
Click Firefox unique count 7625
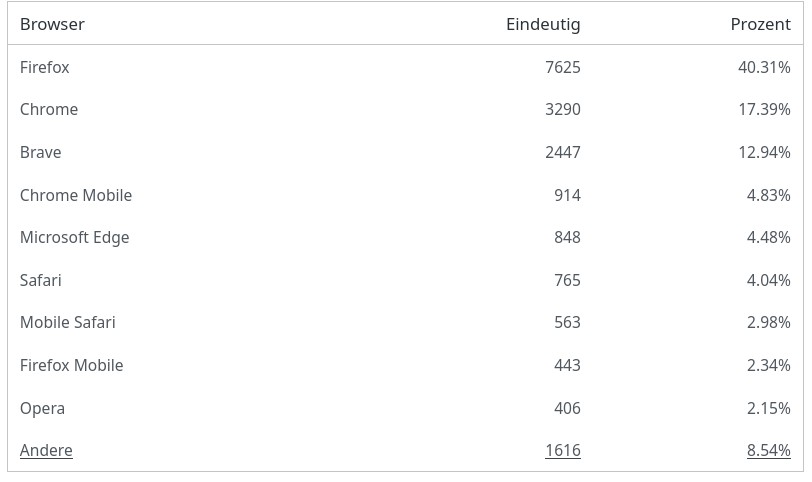562,67
